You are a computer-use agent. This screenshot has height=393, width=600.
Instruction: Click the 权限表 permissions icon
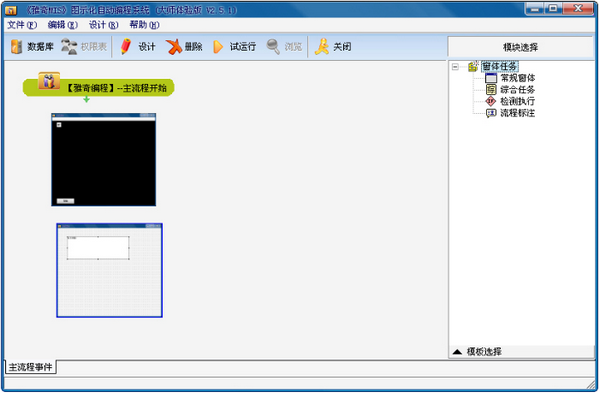pos(69,46)
